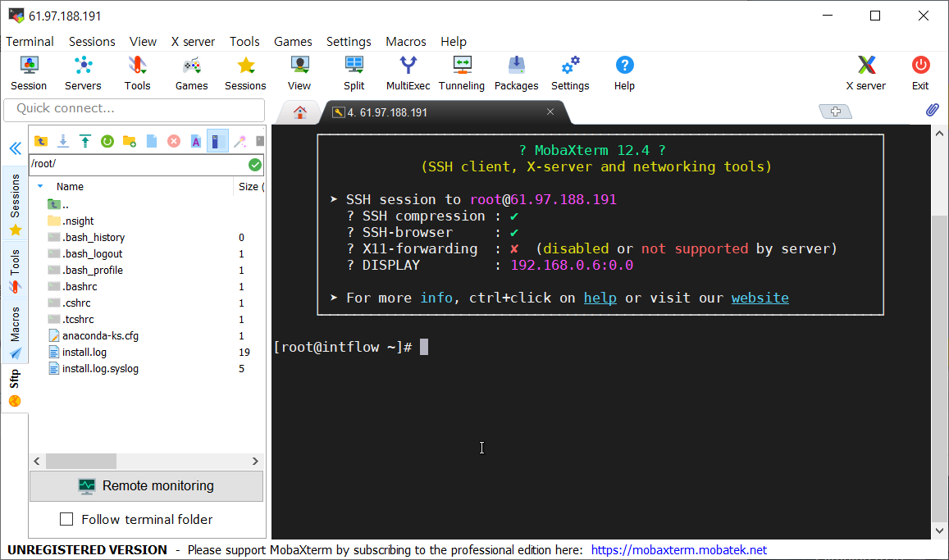Image resolution: width=949 pixels, height=560 pixels.
Task: Select the .. parent directory entry
Action: pyautogui.click(x=59, y=204)
